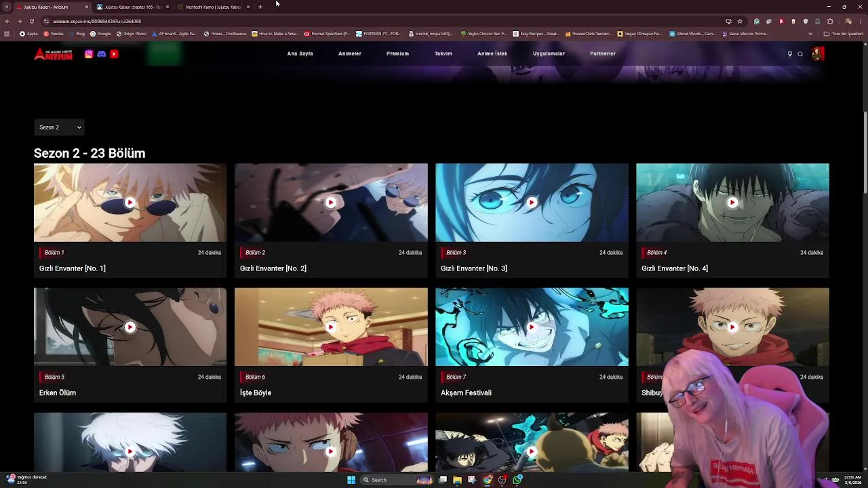The image size is (868, 488).
Task: Play Bölüm 1 Gizli Envanter No. 1
Action: click(130, 202)
